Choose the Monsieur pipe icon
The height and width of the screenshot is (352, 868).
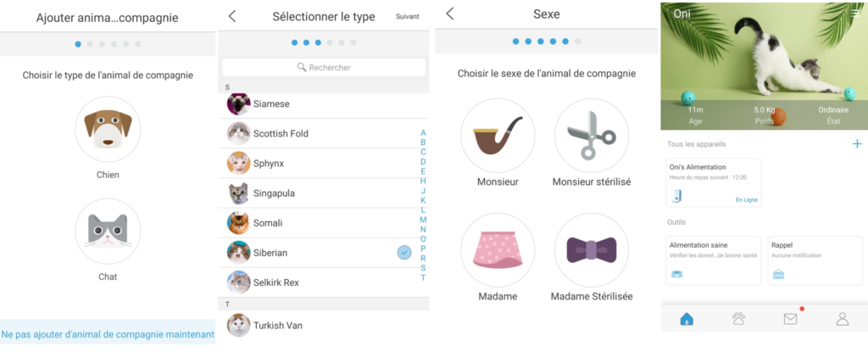point(498,136)
